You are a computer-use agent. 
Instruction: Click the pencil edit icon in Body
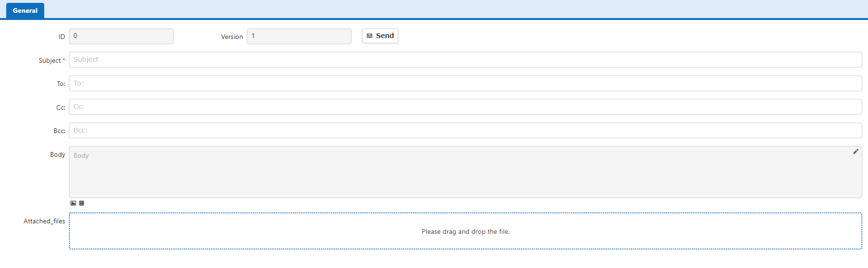(856, 152)
